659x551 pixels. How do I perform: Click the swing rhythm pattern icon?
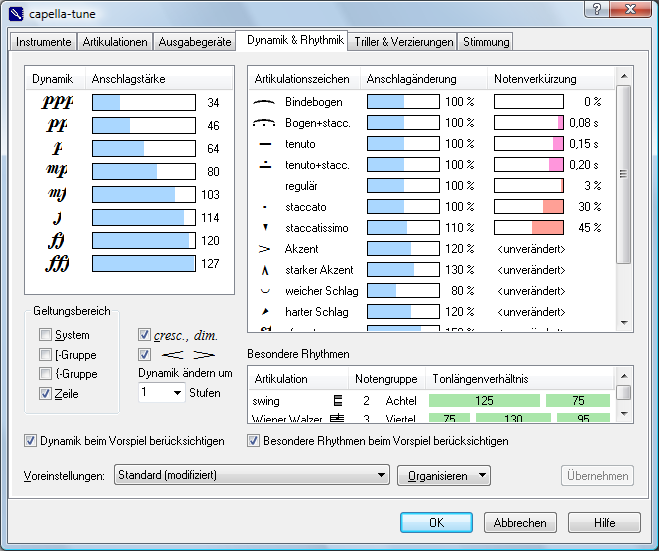tap(338, 401)
